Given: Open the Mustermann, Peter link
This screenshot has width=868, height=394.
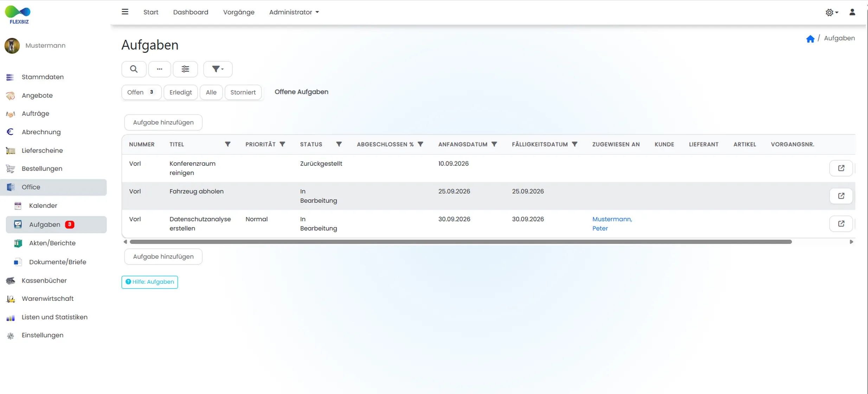Looking at the screenshot, I should [612, 224].
